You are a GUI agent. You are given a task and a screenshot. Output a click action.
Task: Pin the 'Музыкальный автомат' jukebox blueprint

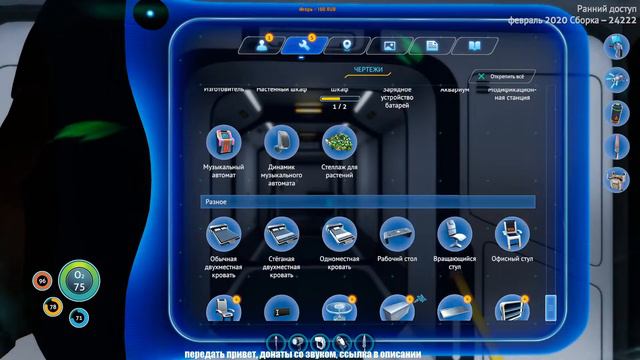pos(223,142)
